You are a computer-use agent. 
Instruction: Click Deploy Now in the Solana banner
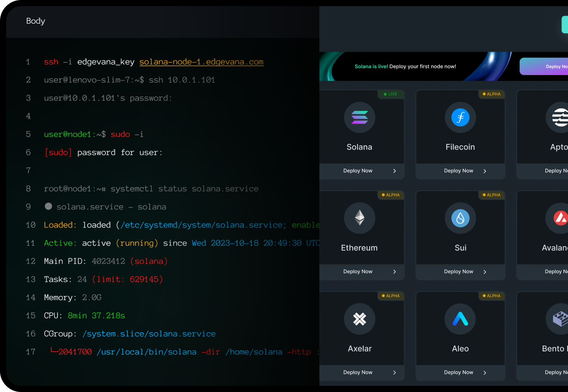click(x=551, y=66)
